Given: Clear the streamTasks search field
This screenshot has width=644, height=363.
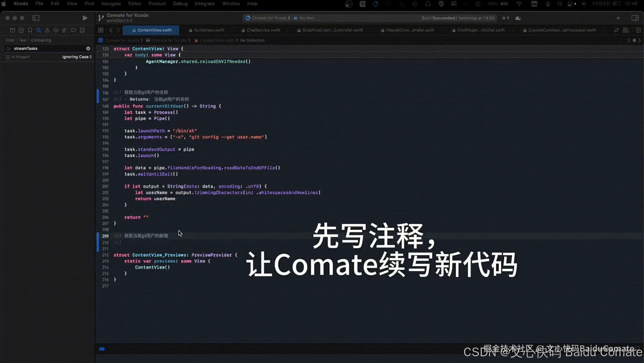Looking at the screenshot, I should [x=88, y=48].
